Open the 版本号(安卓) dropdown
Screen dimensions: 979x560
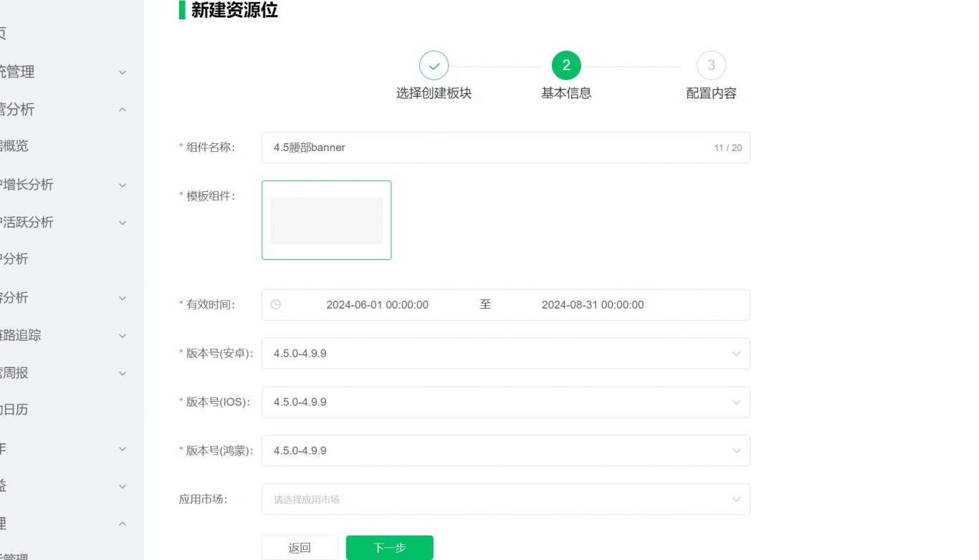tap(505, 354)
